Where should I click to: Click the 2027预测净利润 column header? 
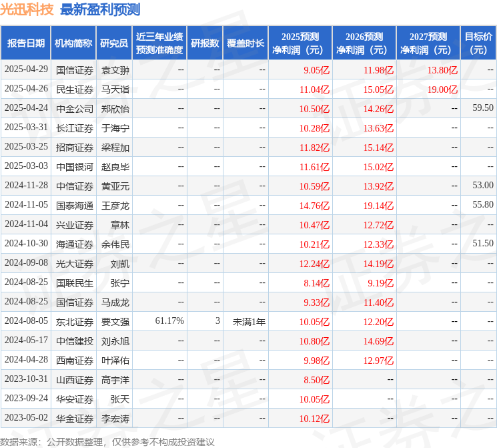pyautogui.click(x=428, y=43)
